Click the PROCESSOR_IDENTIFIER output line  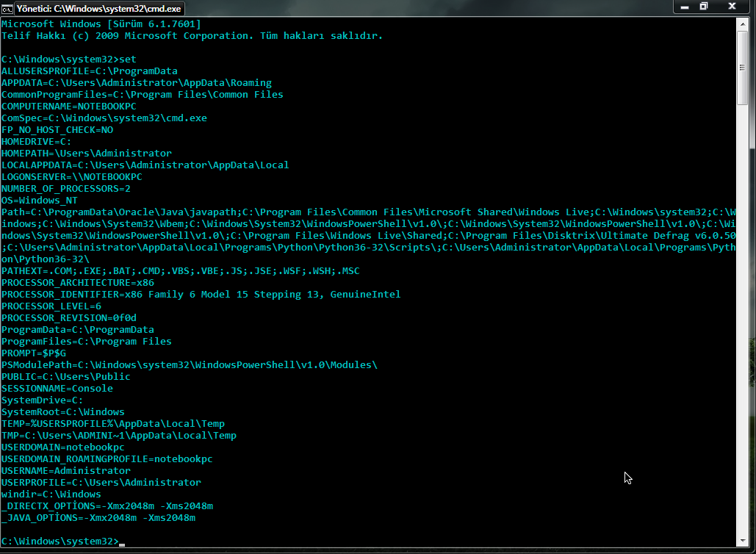pyautogui.click(x=201, y=294)
